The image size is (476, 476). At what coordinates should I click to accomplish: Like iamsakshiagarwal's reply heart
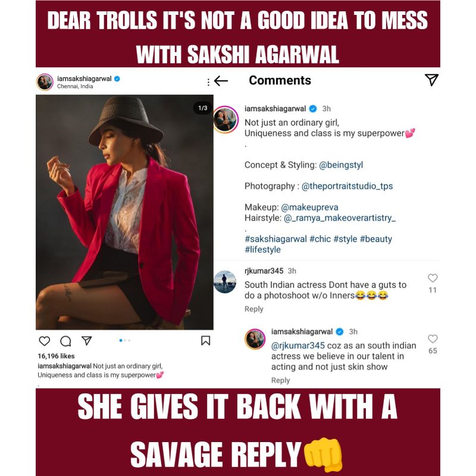pos(433,339)
